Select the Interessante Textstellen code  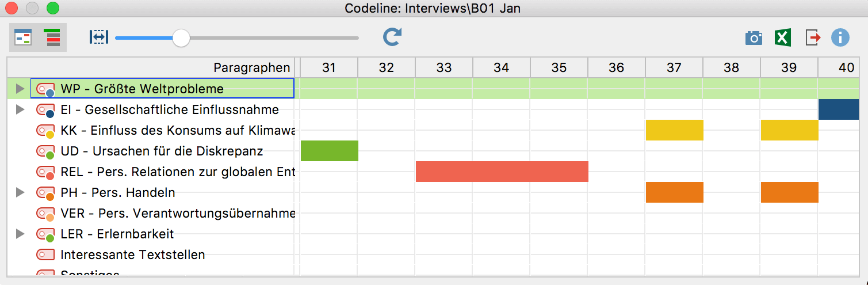[x=132, y=254]
